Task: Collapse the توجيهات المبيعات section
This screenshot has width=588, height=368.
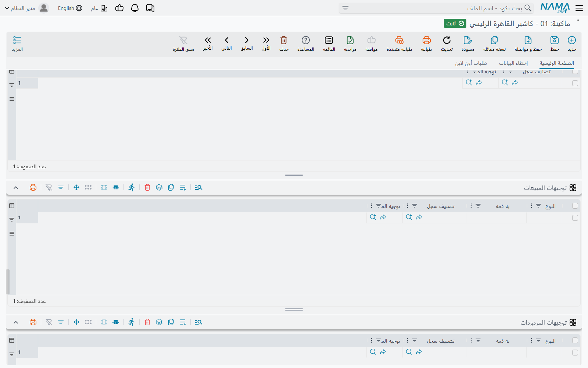Action: tap(16, 188)
